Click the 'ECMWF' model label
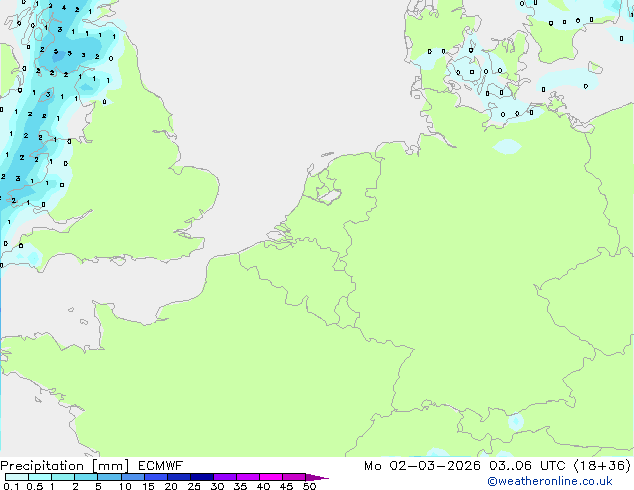Viewport: 634px width, 490px height. coord(161,466)
